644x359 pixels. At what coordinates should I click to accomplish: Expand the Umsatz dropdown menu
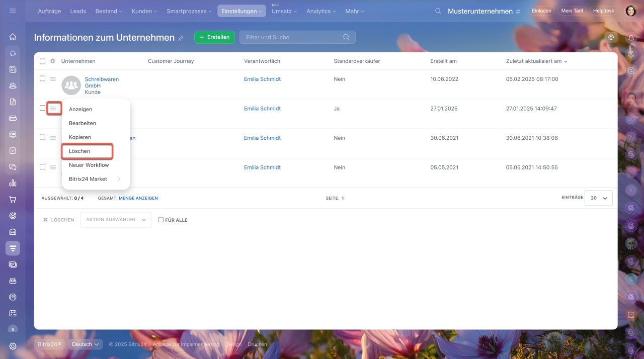click(284, 11)
